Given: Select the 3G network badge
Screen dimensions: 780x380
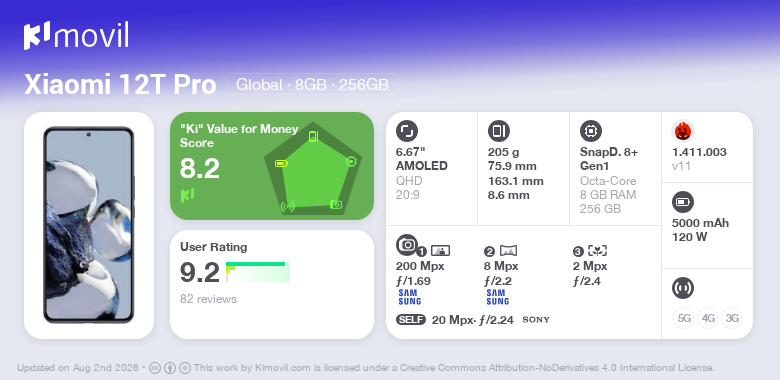Looking at the screenshot, I should click(732, 318).
